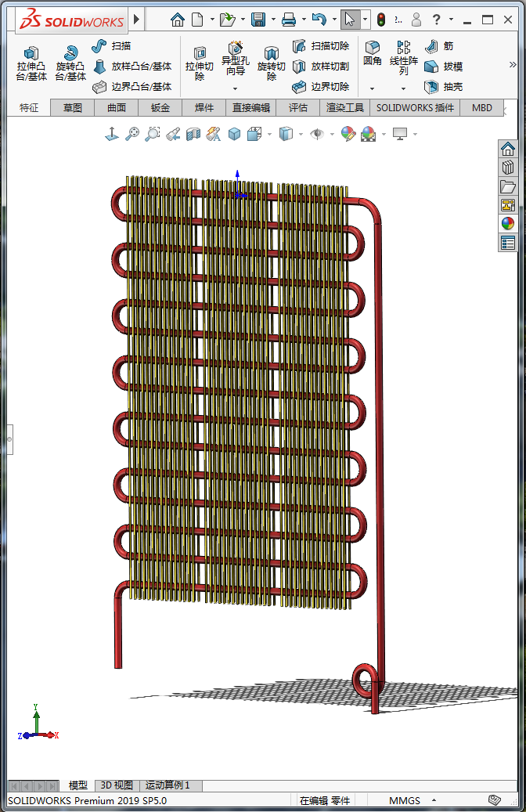Screen dimensions: 526x812
Task: Switch to the 焊件 (Weldments) tab
Action: 204,108
